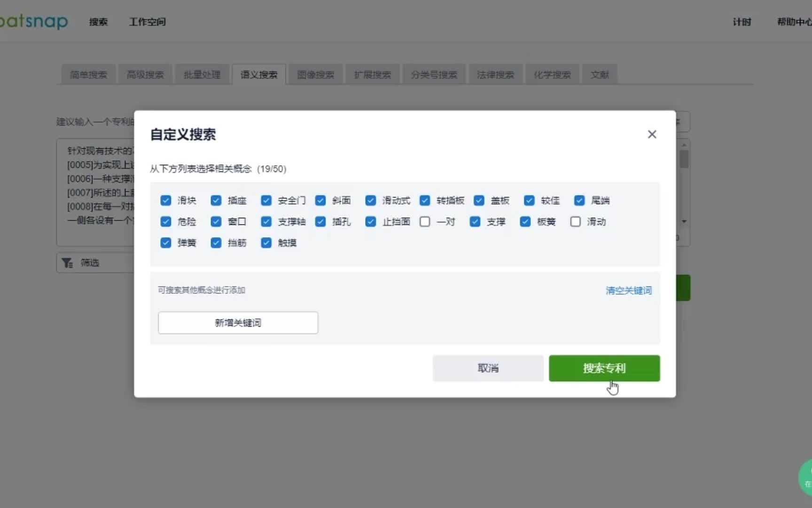This screenshot has width=812, height=508.
Task: Select the 语义搜索 tab
Action: pos(259,75)
